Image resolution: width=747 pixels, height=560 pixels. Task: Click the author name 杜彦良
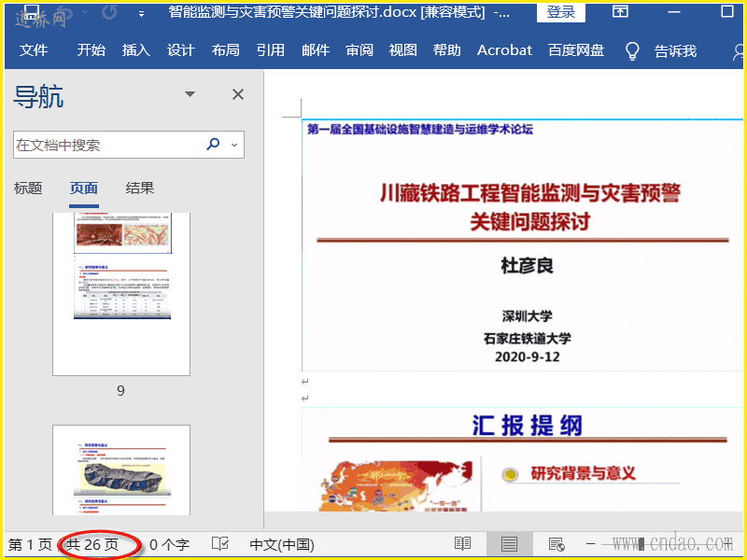(527, 266)
